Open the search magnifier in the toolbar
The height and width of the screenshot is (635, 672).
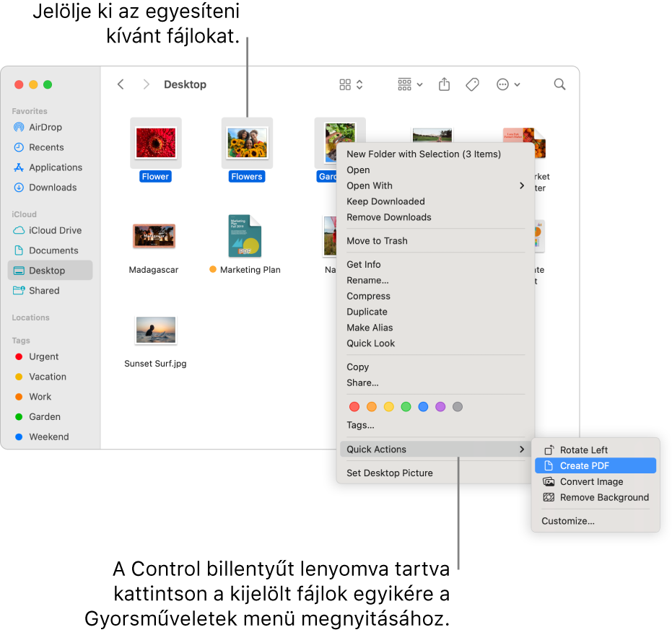559,84
